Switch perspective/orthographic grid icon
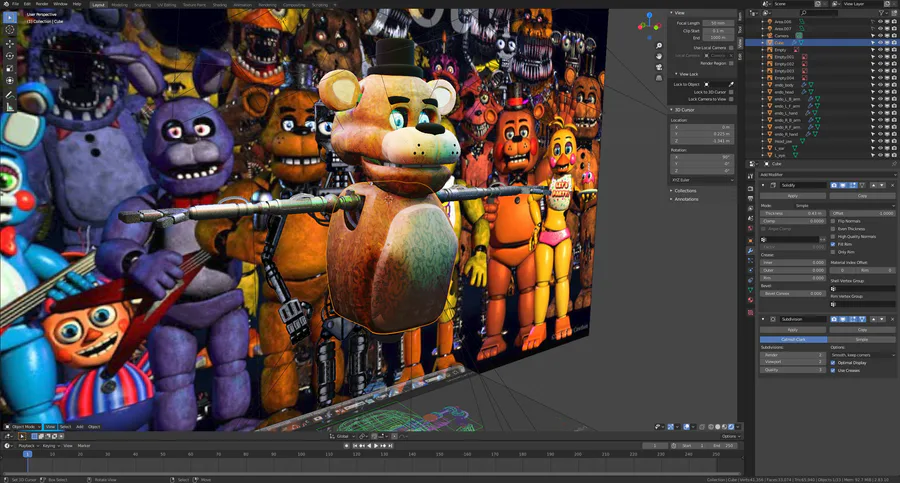Image resolution: width=900 pixels, height=483 pixels. pyautogui.click(x=659, y=78)
